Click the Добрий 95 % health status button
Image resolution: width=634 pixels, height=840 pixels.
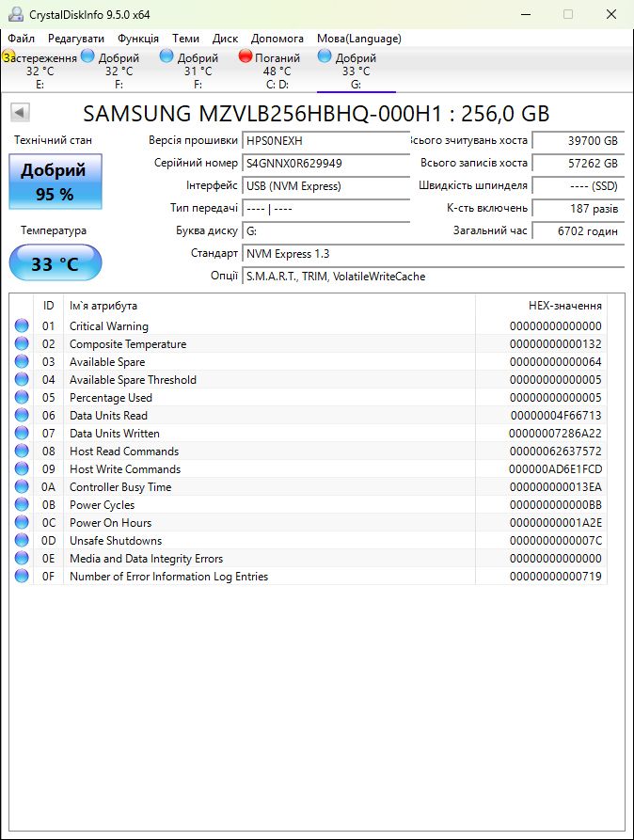click(x=55, y=181)
